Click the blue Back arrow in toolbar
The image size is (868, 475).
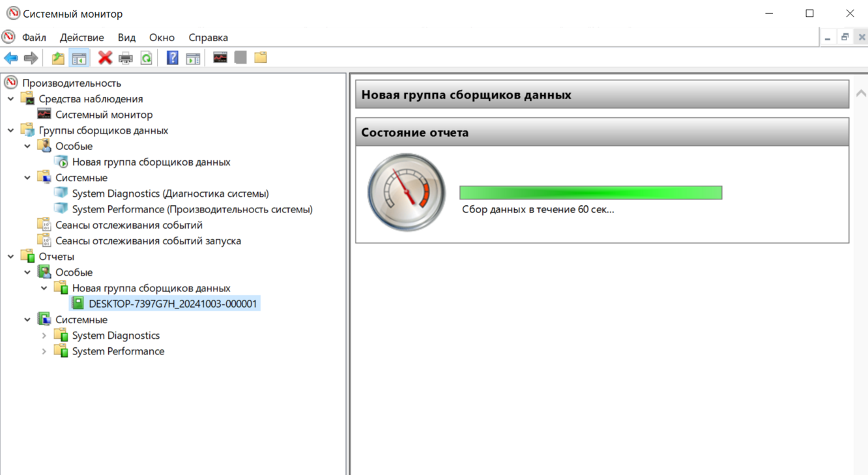[x=11, y=58]
